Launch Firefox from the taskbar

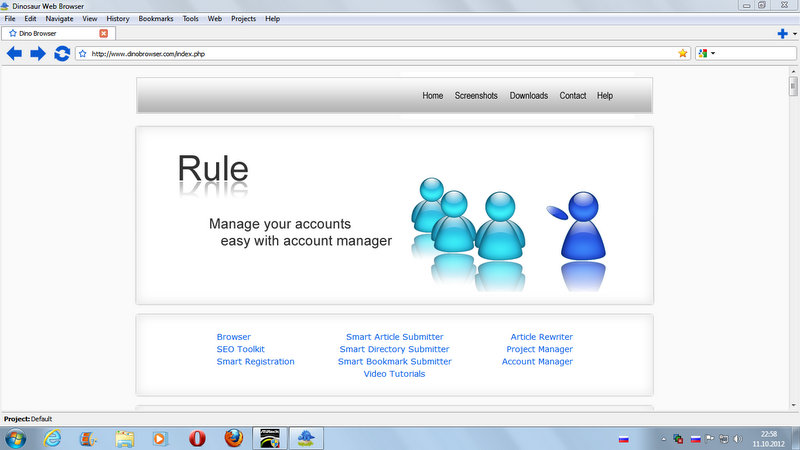click(234, 438)
